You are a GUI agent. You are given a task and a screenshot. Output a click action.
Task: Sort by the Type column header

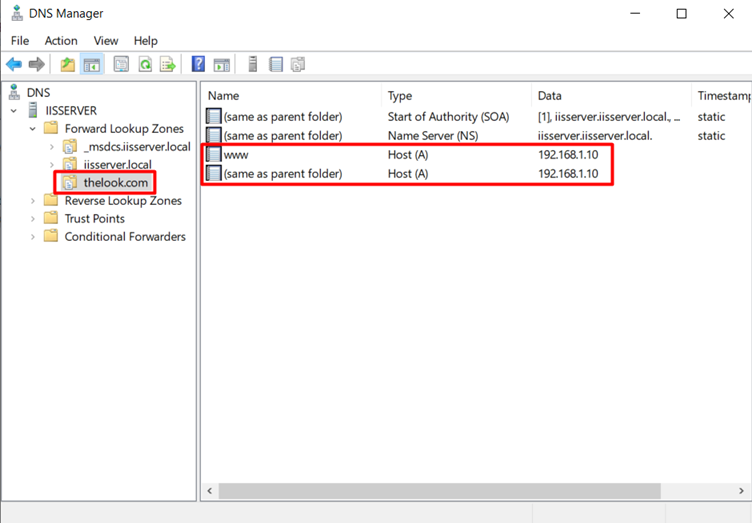457,95
